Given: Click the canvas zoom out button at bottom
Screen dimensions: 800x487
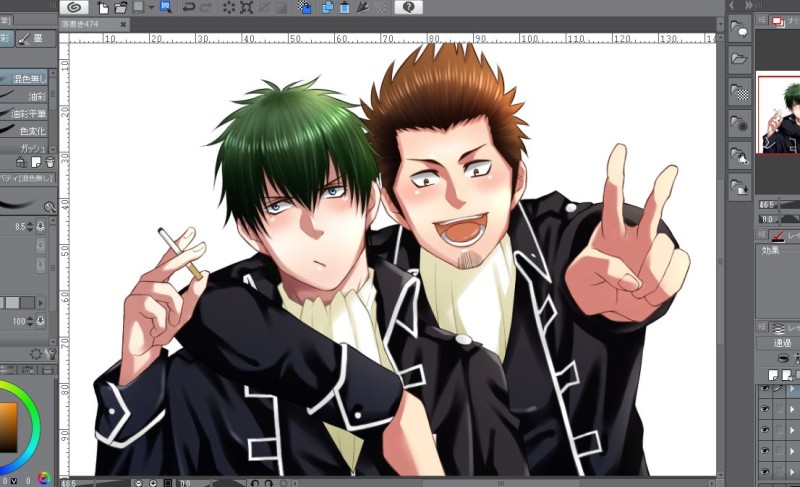Looking at the screenshot, I should pyautogui.click(x=138, y=482).
